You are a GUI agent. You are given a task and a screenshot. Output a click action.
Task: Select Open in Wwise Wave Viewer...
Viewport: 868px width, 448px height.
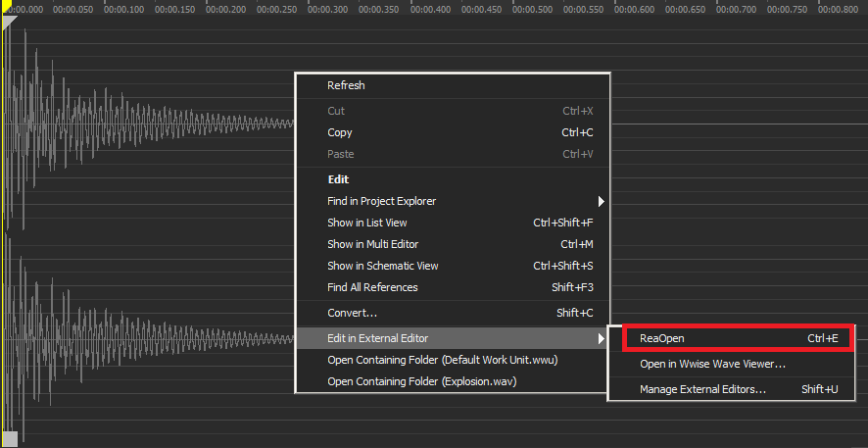(731, 364)
